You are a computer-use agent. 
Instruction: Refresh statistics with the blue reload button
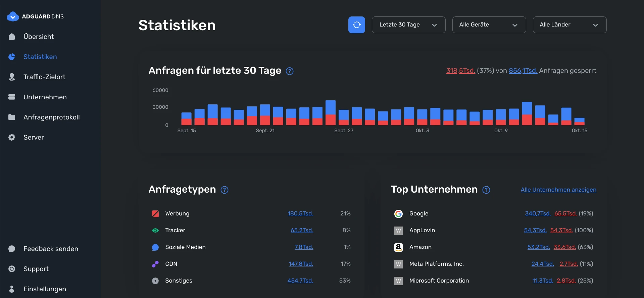(356, 25)
